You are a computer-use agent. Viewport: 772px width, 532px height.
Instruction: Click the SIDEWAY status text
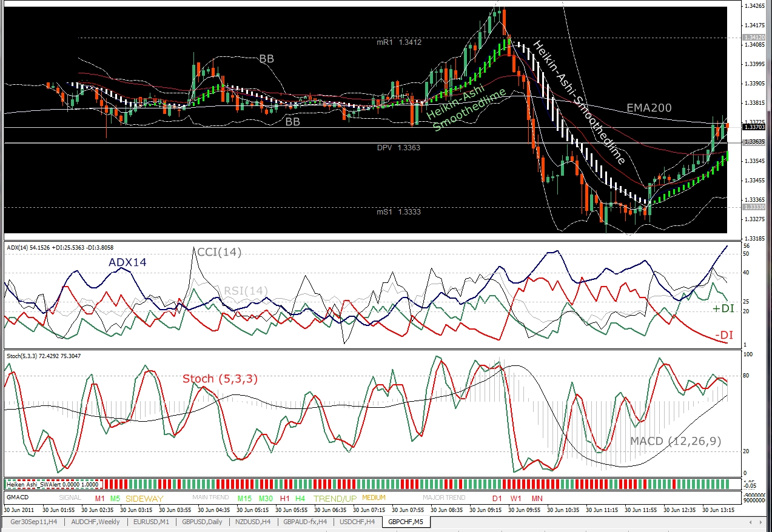(144, 499)
